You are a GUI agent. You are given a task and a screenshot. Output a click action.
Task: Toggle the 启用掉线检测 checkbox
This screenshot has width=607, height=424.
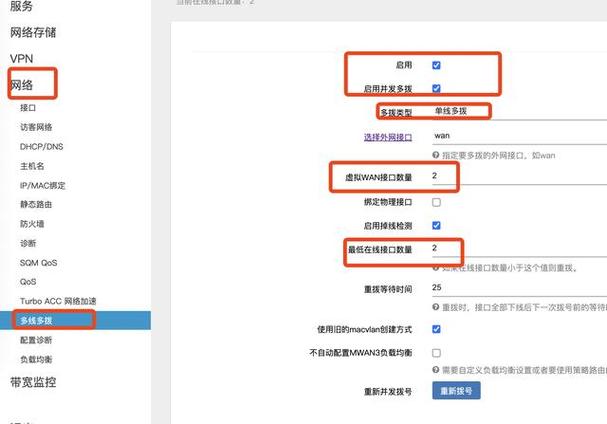tap(436, 225)
